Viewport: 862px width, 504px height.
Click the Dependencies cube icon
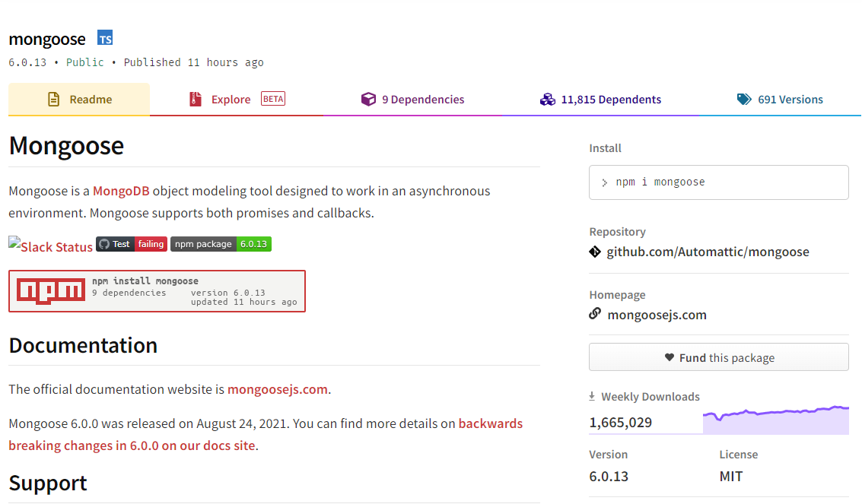click(x=368, y=99)
